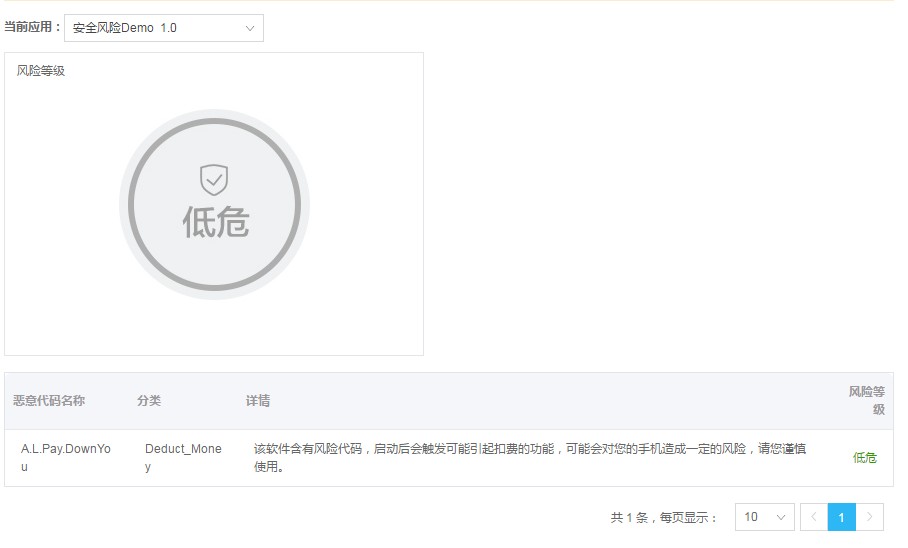The height and width of the screenshot is (548, 908).
Task: Click the risk detail description text in the row
Action: [529, 458]
